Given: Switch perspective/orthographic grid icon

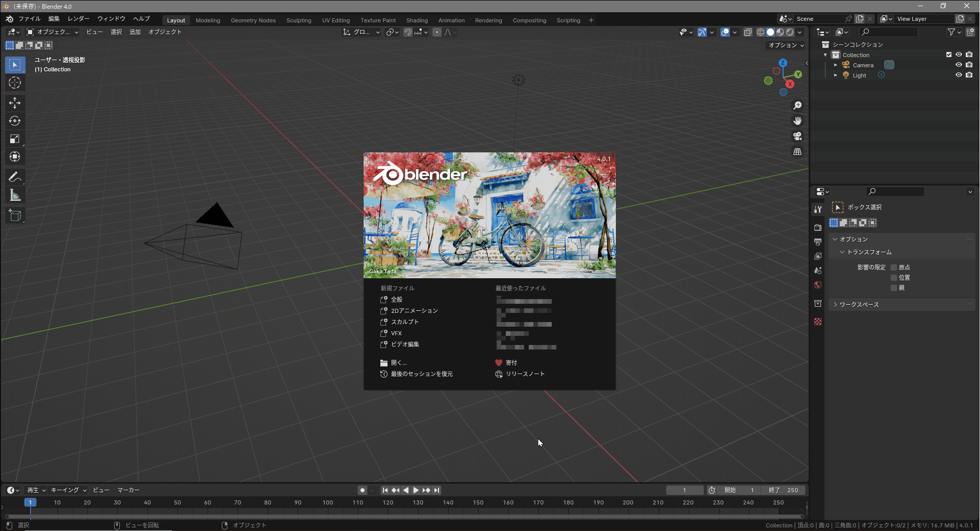Looking at the screenshot, I should (797, 151).
